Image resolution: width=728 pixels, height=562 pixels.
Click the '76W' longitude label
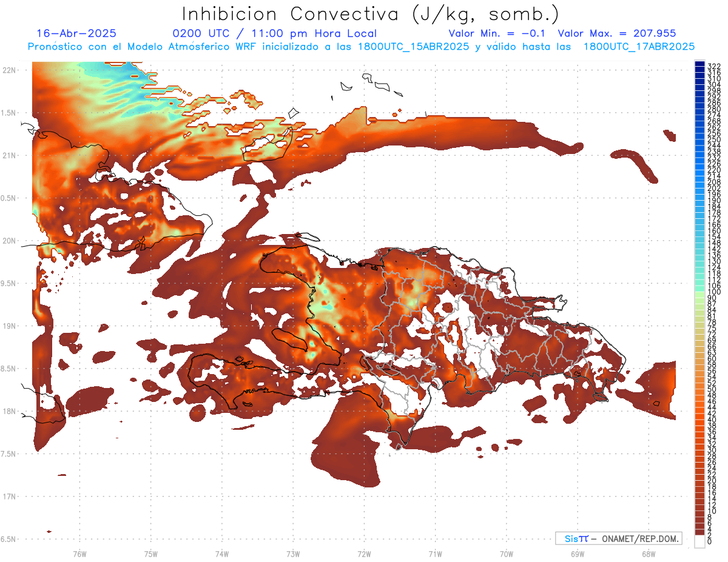[79, 553]
